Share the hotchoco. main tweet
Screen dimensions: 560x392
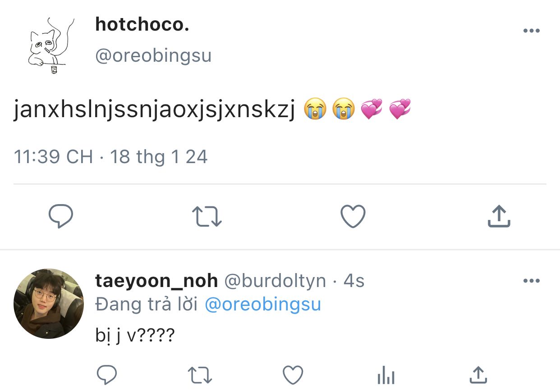click(x=499, y=217)
